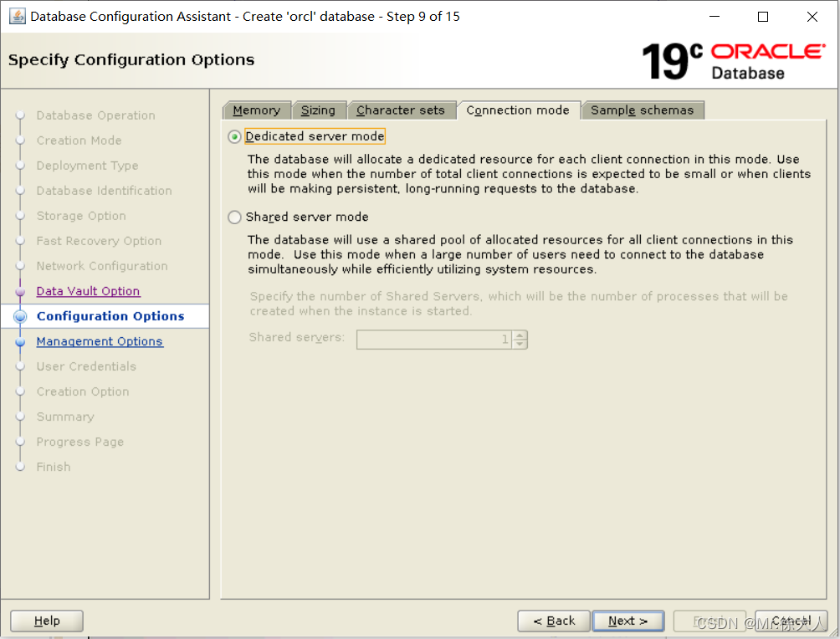
Task: Go back with the Back button
Action: [x=554, y=621]
